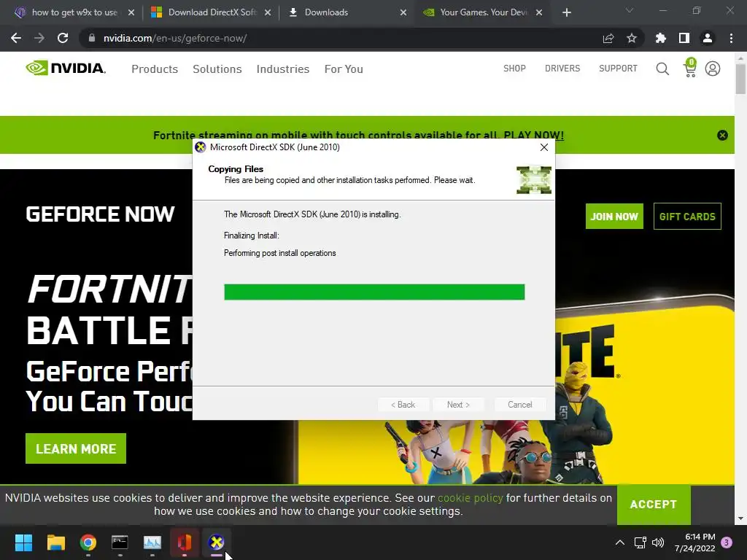
Task: Click the scrollbar down arrow
Action: click(740, 518)
